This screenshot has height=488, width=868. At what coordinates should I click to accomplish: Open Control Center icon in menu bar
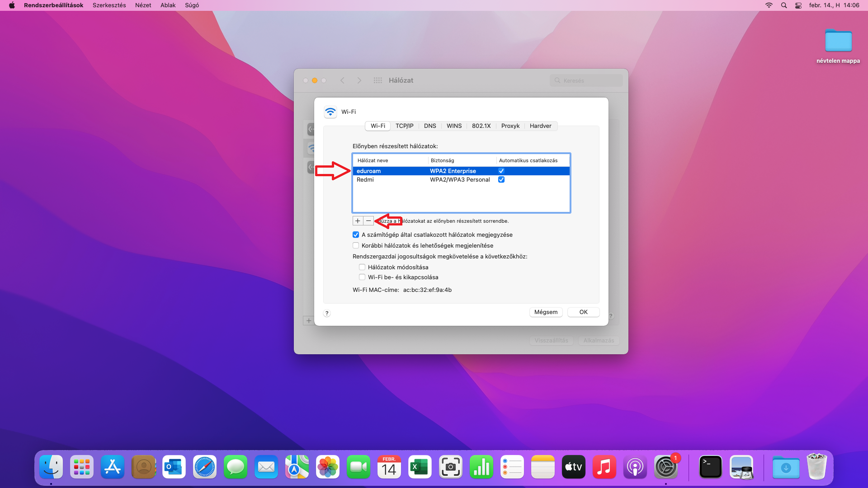pyautogui.click(x=798, y=5)
